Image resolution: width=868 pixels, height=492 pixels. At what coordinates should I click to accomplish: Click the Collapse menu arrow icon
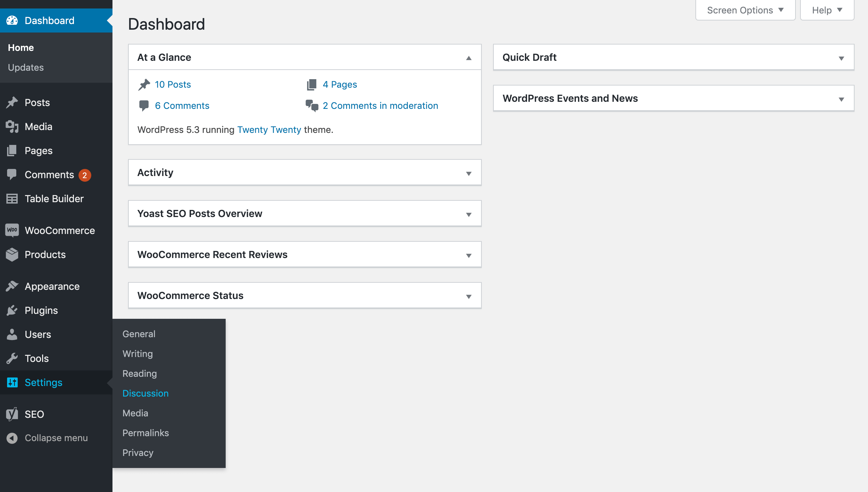click(x=12, y=438)
